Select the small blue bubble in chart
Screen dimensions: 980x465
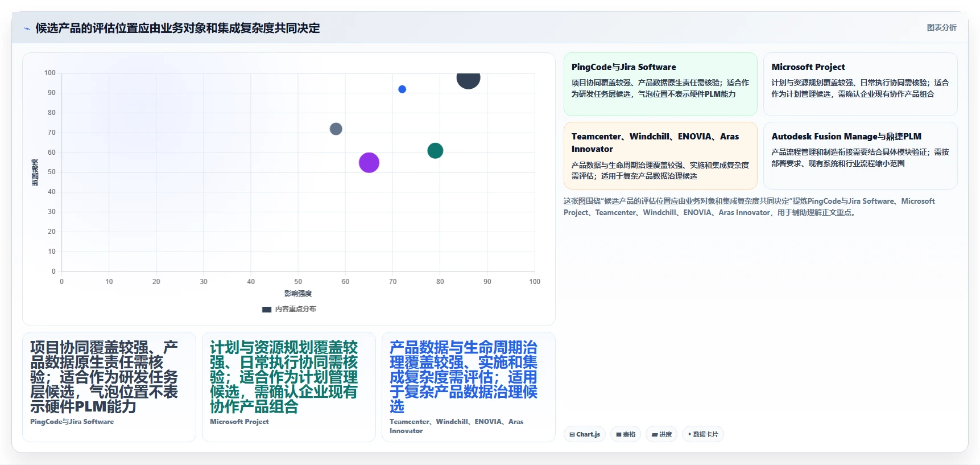(x=402, y=89)
